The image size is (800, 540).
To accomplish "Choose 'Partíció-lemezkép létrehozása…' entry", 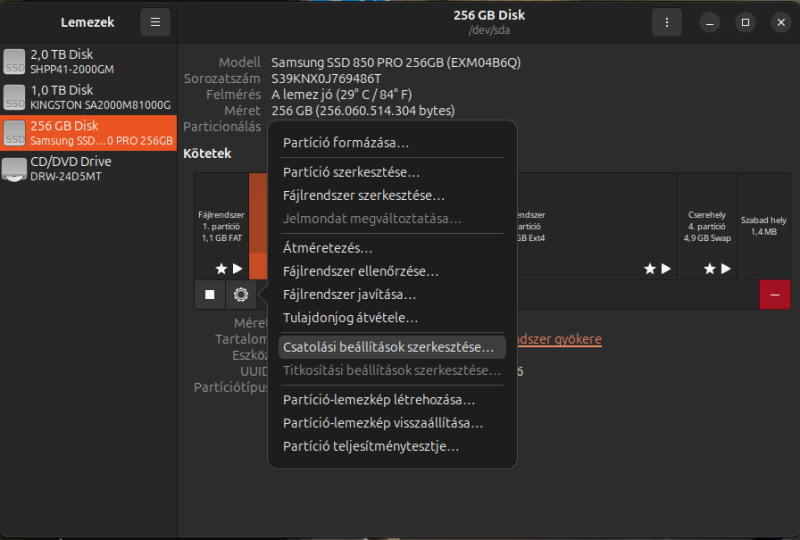I will pyautogui.click(x=379, y=400).
